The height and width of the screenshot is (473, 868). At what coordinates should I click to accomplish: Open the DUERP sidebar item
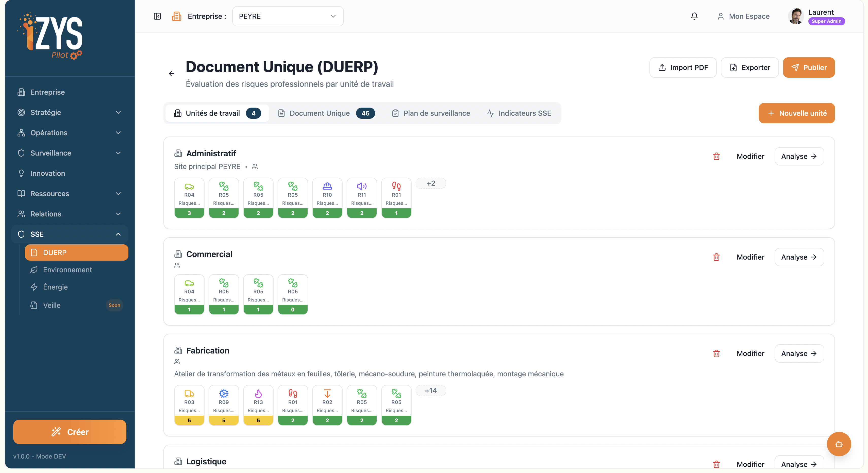[x=76, y=253]
